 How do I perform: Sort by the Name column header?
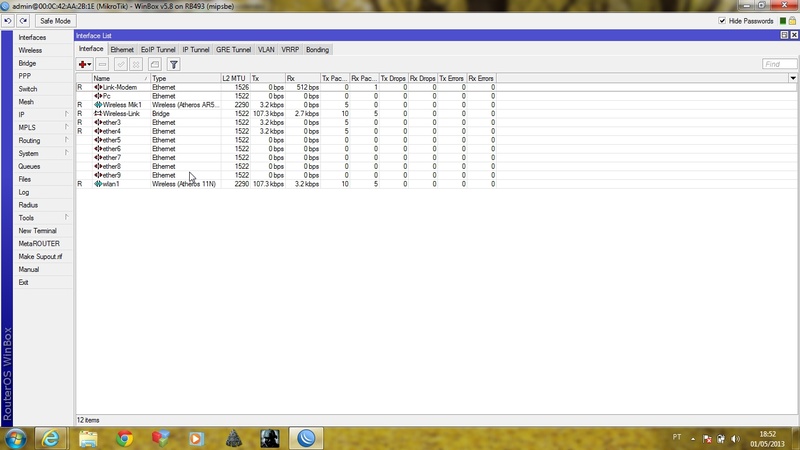coord(121,78)
